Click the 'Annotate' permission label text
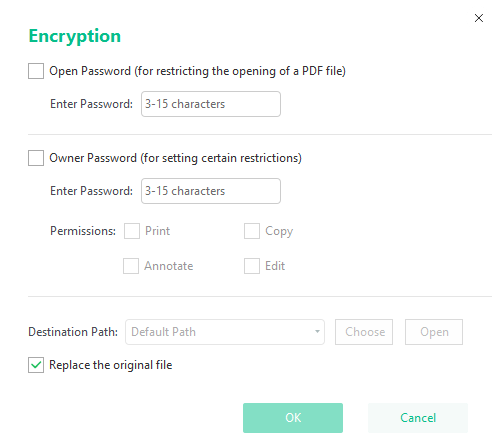Viewport: 492px width, 447px height. point(169,266)
